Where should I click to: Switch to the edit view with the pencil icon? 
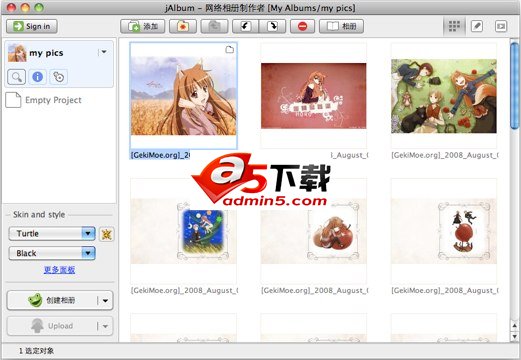[x=477, y=26]
